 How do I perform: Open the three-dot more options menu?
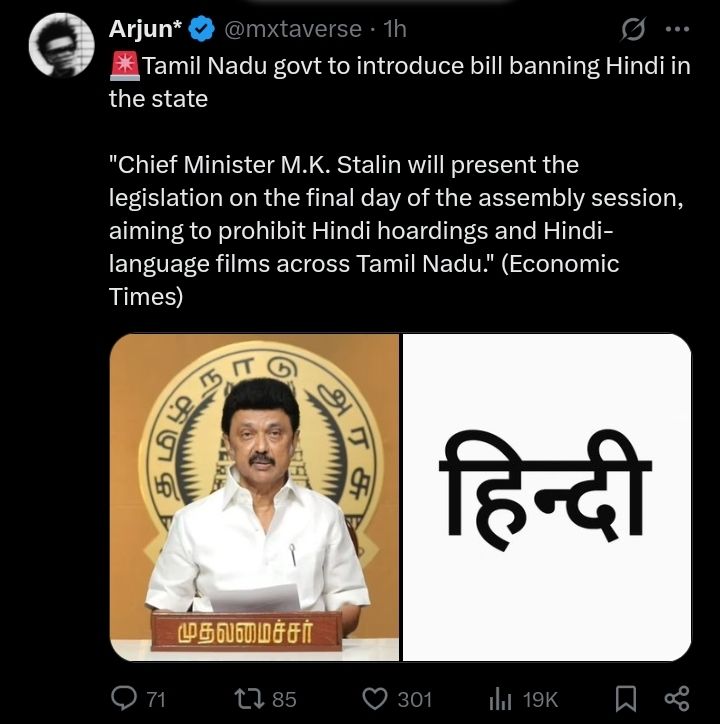coord(677,30)
